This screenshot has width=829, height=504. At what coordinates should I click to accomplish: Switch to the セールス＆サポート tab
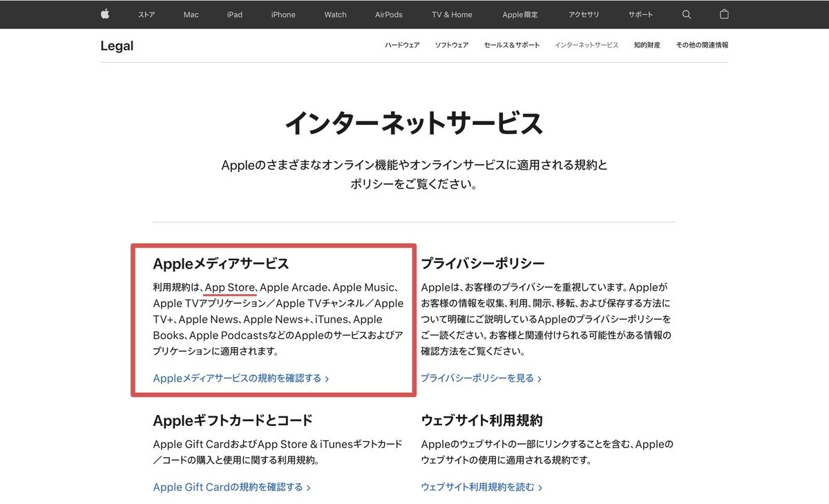(512, 45)
